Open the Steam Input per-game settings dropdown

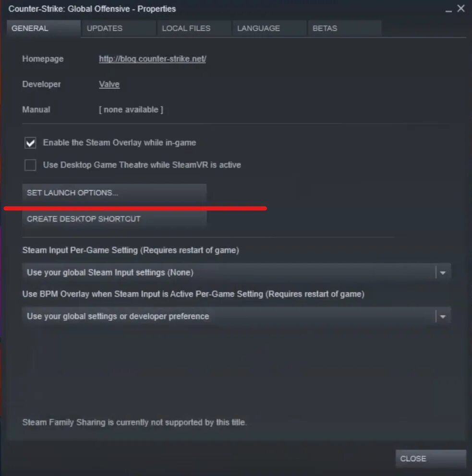(236, 272)
